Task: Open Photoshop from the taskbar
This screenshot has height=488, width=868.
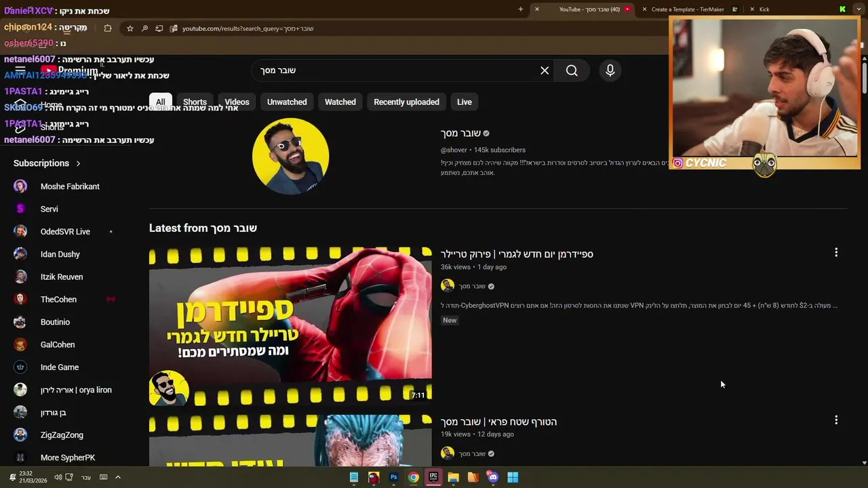Action: [x=393, y=477]
